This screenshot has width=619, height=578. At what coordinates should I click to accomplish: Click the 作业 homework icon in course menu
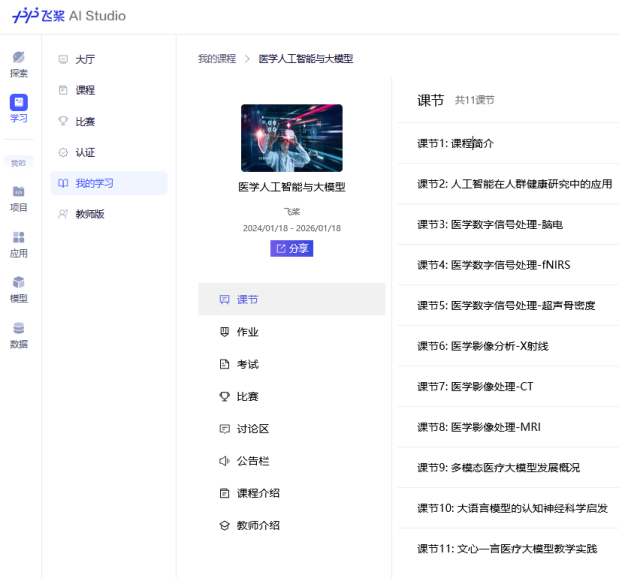coord(224,332)
